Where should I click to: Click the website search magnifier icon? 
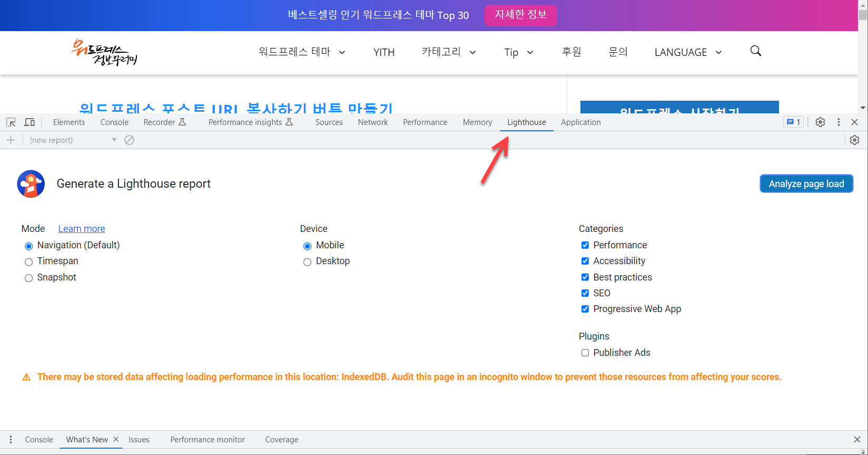point(755,51)
